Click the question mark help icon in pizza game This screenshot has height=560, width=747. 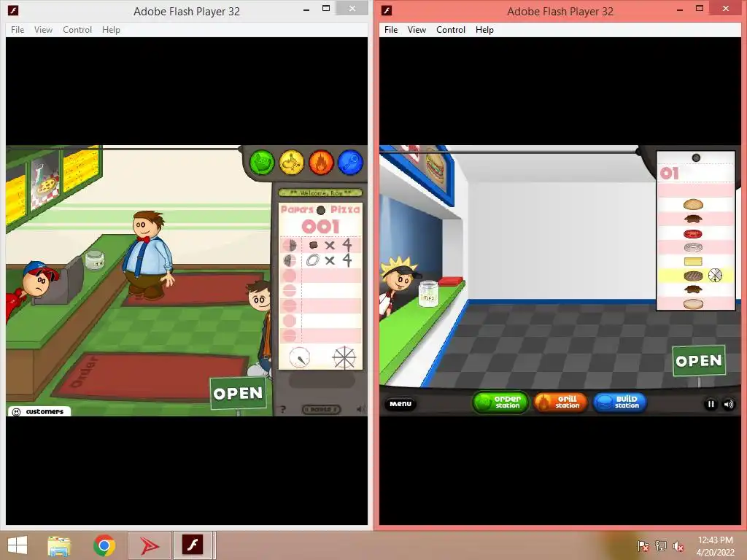[x=283, y=409]
